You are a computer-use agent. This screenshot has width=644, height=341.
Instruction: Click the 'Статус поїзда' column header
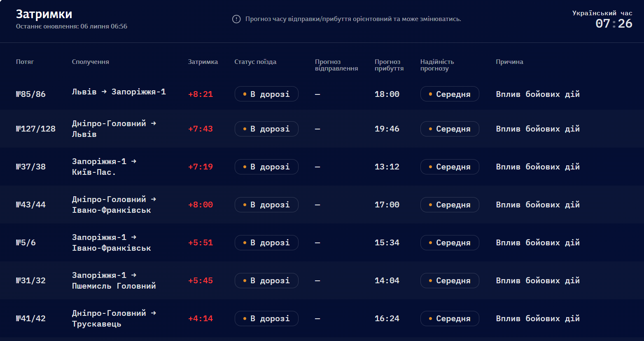(x=255, y=62)
